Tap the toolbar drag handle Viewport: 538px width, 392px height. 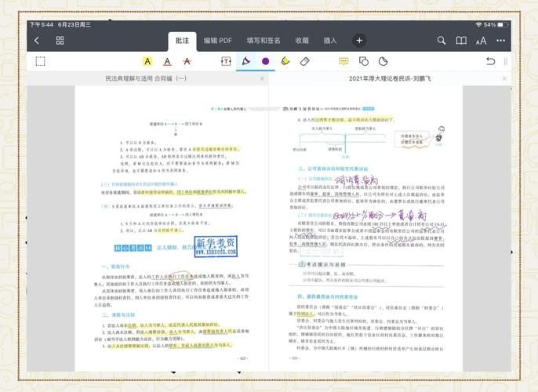pos(505,61)
